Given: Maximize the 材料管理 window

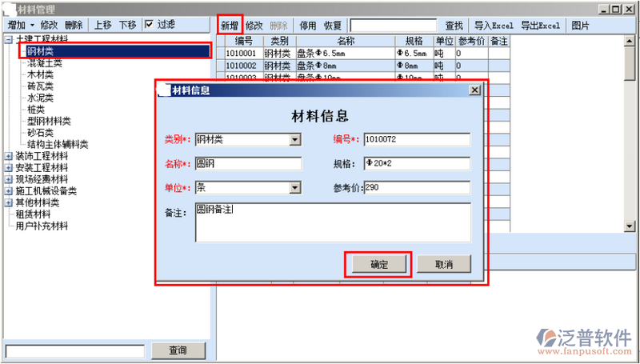Looking at the screenshot, I should tap(616, 9).
